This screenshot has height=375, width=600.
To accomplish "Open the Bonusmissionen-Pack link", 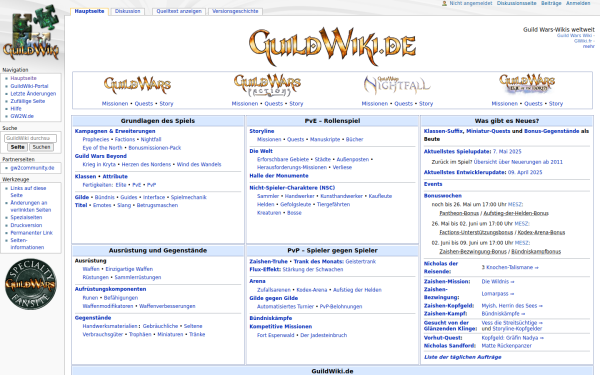I will point(155,148).
